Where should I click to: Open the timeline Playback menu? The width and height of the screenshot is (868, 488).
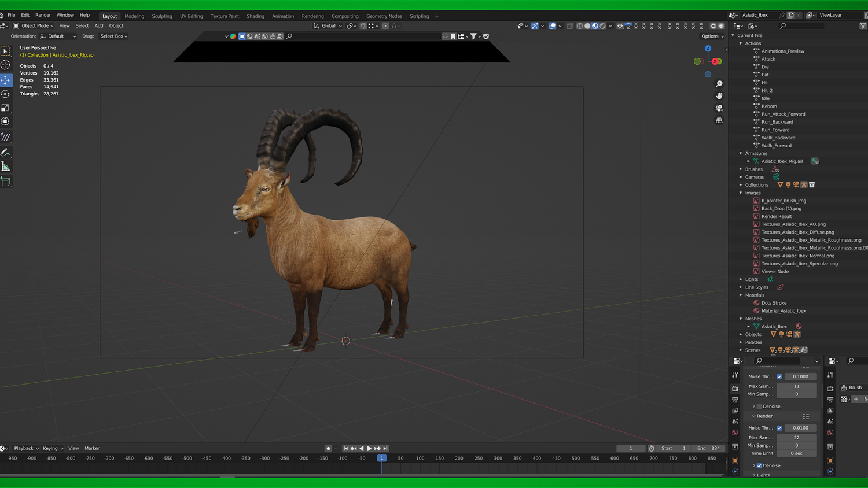(x=26, y=448)
